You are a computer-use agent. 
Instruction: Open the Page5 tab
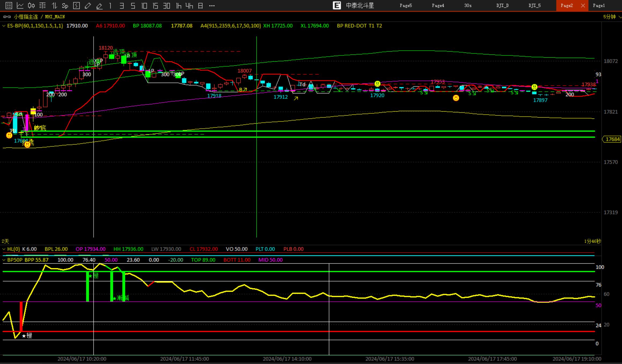tap(406, 6)
